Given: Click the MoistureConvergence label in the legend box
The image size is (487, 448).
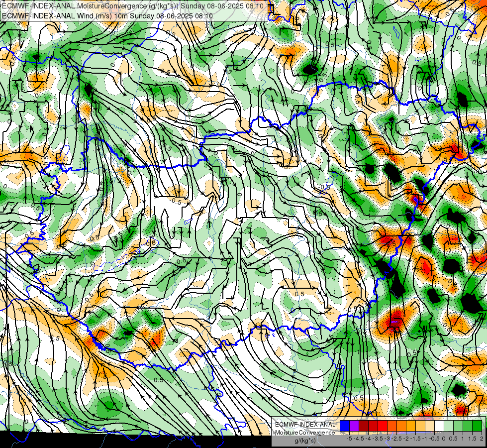Looking at the screenshot, I should click(x=305, y=433).
